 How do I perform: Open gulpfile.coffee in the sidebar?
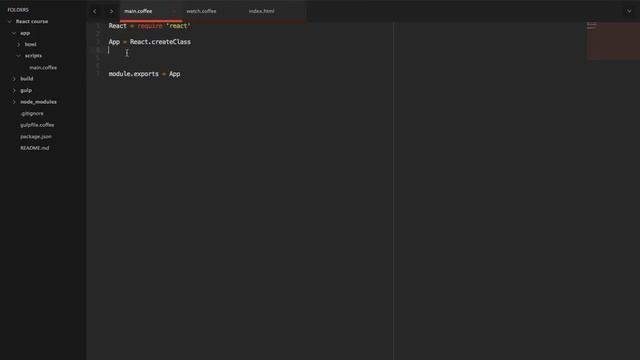click(x=37, y=125)
